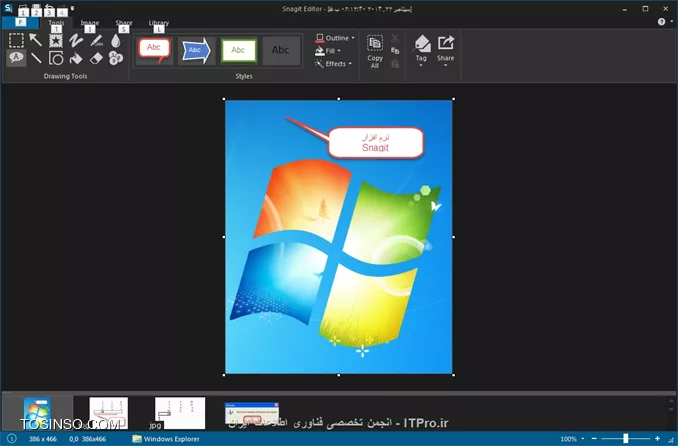Screen dimensions: 678x446
Task: Open the Outline dropdown
Action: click(x=335, y=38)
